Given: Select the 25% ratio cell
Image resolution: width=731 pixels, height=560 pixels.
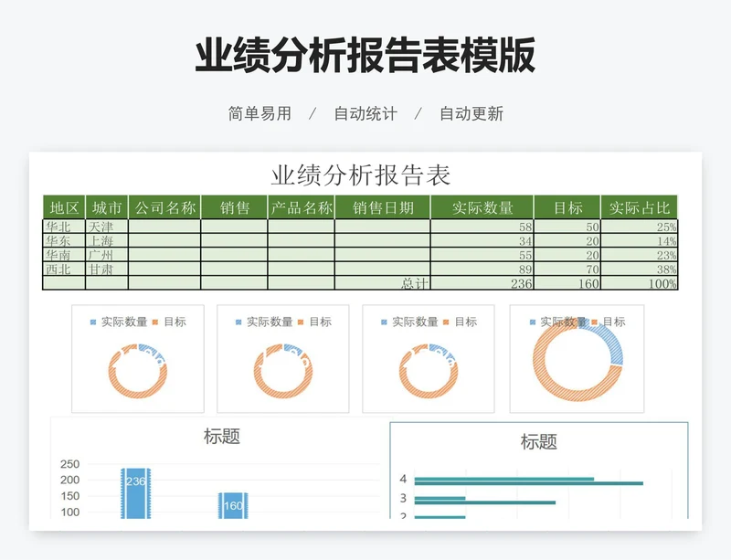Looking at the screenshot, I should tap(639, 227).
